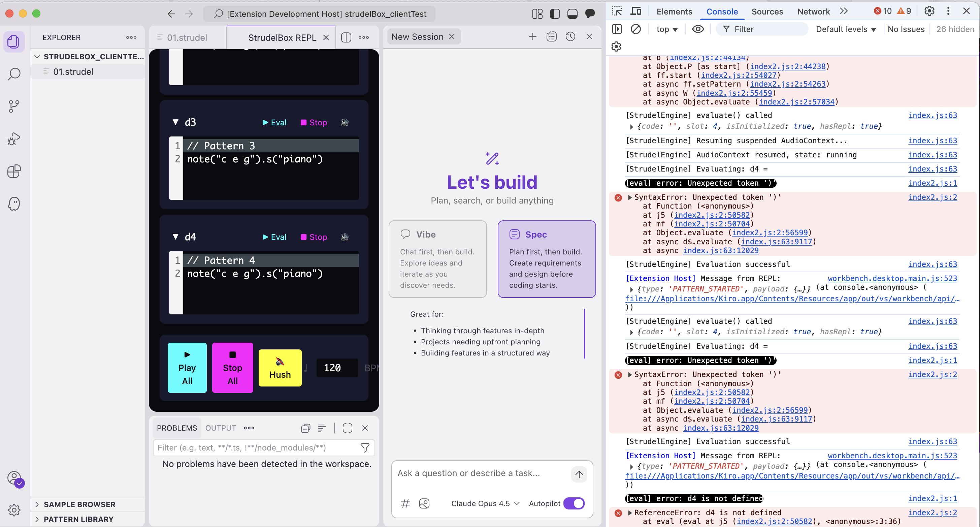Screen dimensions: 980x527
Task: Click the BPM 120 input field
Action: point(337,368)
